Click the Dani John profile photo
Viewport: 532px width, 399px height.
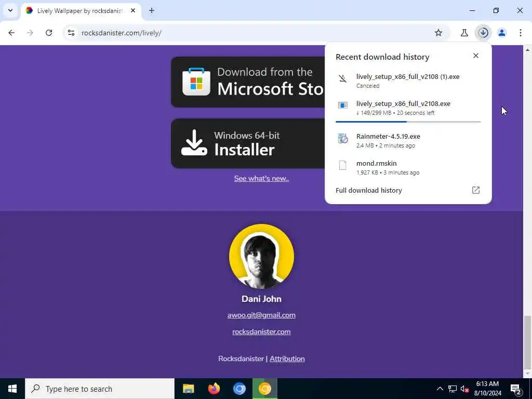[261, 256]
